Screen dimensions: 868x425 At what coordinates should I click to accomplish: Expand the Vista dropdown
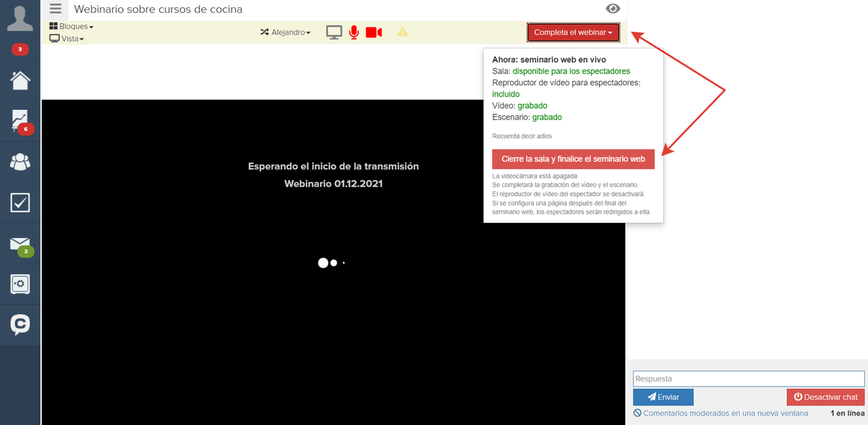click(67, 38)
